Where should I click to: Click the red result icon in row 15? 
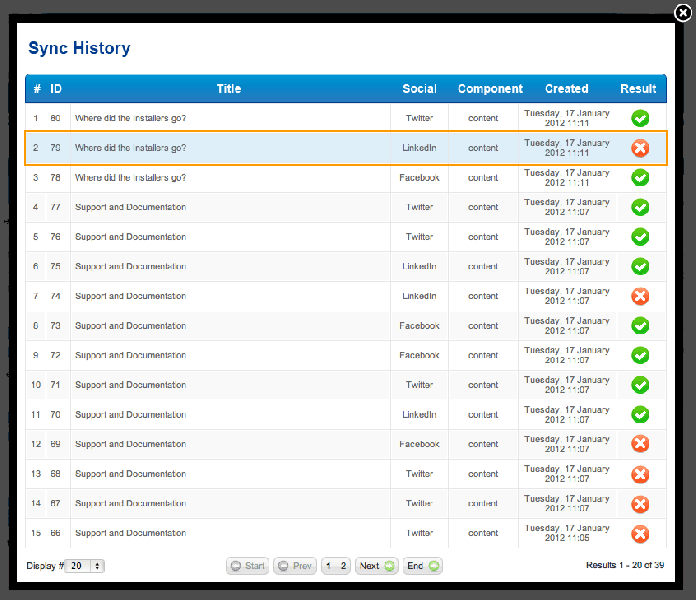(x=640, y=533)
